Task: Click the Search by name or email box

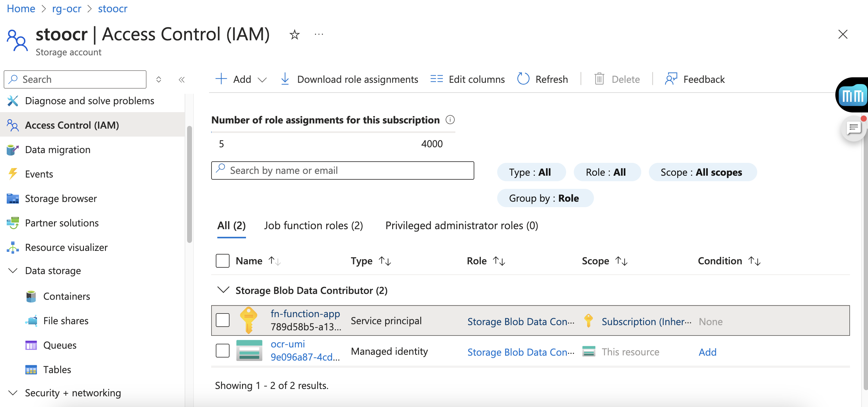Action: click(342, 170)
